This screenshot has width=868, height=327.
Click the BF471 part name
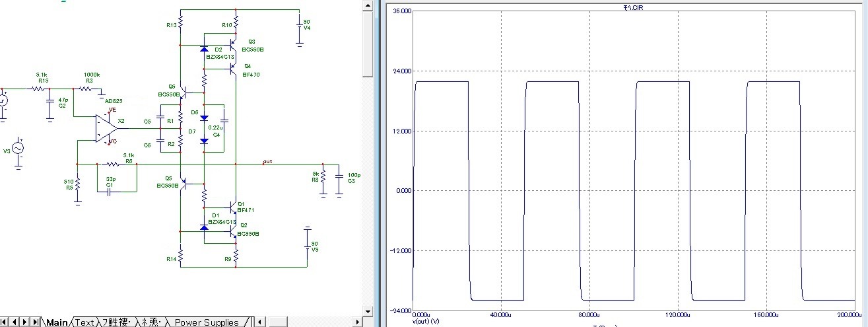[x=246, y=210]
